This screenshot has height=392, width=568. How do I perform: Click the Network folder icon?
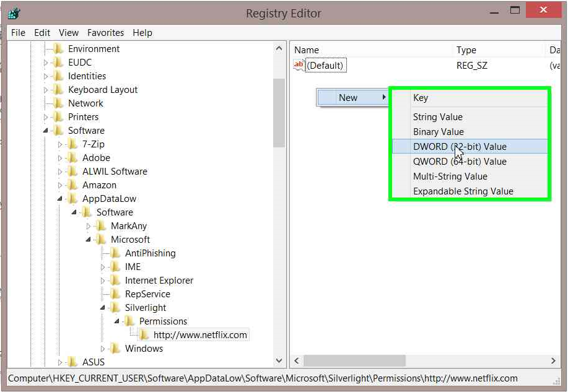58,103
